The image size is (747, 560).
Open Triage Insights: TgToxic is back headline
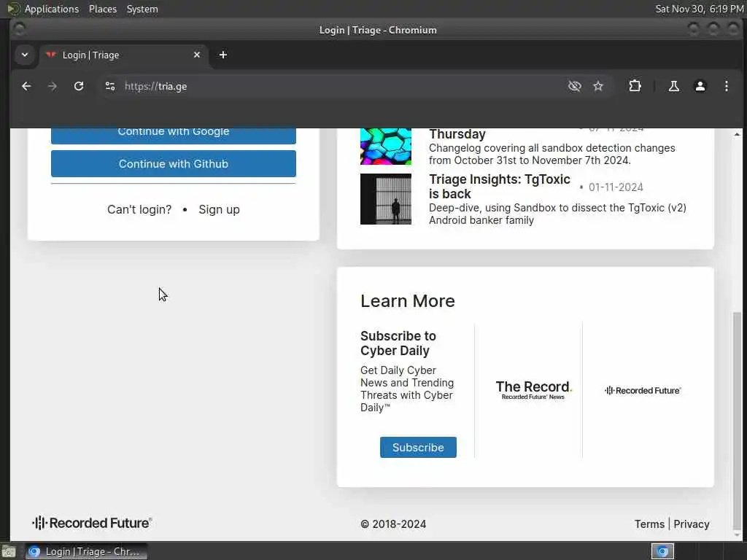click(499, 187)
